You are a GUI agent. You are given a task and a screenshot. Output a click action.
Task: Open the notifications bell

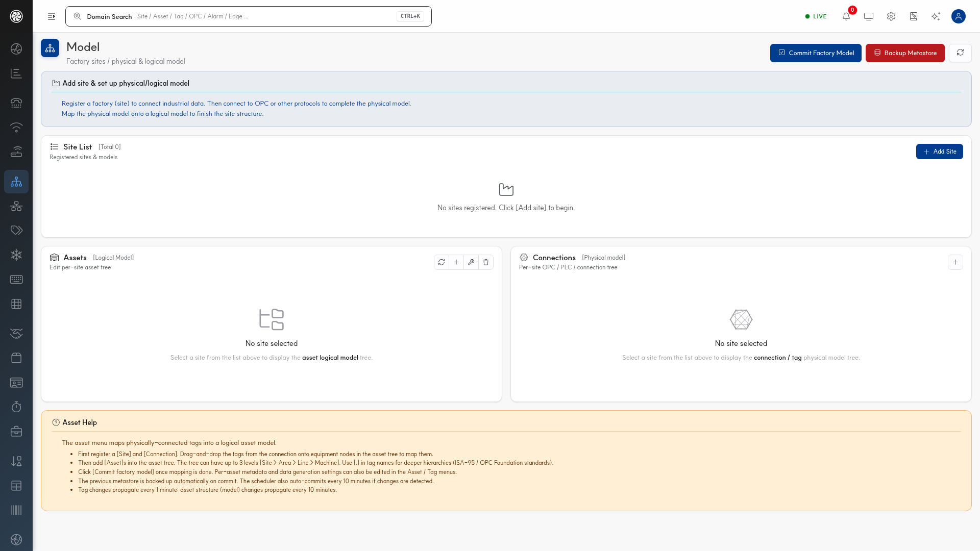(x=846, y=16)
